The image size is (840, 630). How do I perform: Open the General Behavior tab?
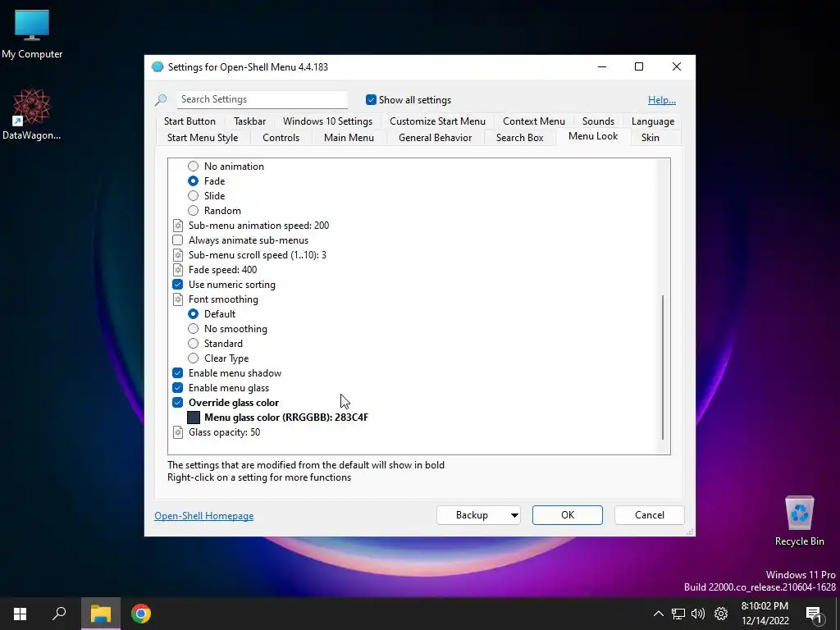tap(435, 138)
